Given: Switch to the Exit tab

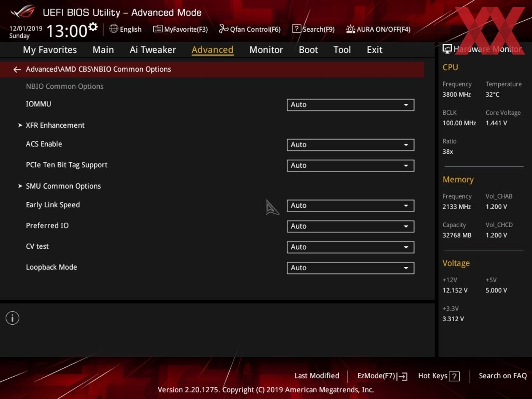Looking at the screenshot, I should click(x=374, y=50).
